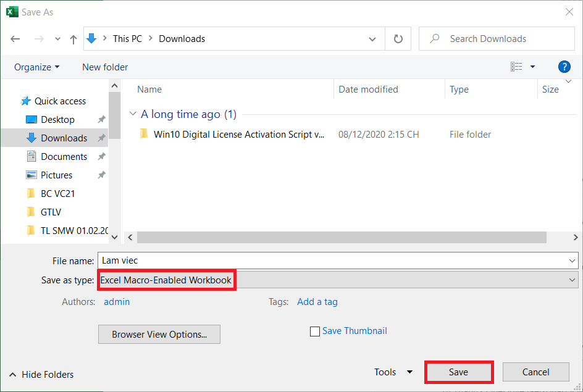Open the Help question mark icon
The width and height of the screenshot is (583, 392).
(563, 67)
